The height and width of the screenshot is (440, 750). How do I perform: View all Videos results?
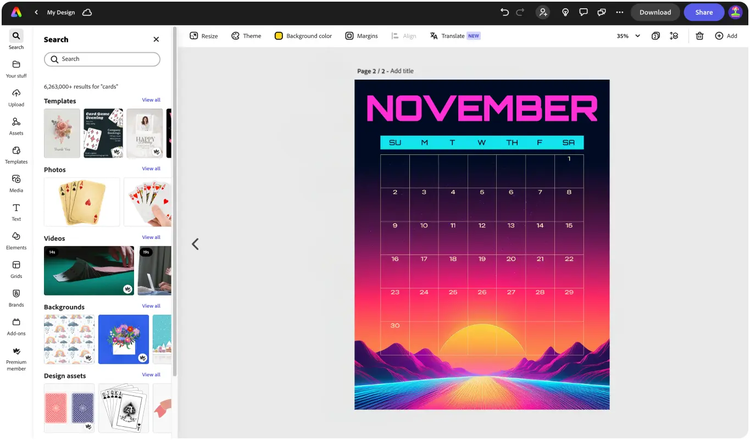click(151, 237)
